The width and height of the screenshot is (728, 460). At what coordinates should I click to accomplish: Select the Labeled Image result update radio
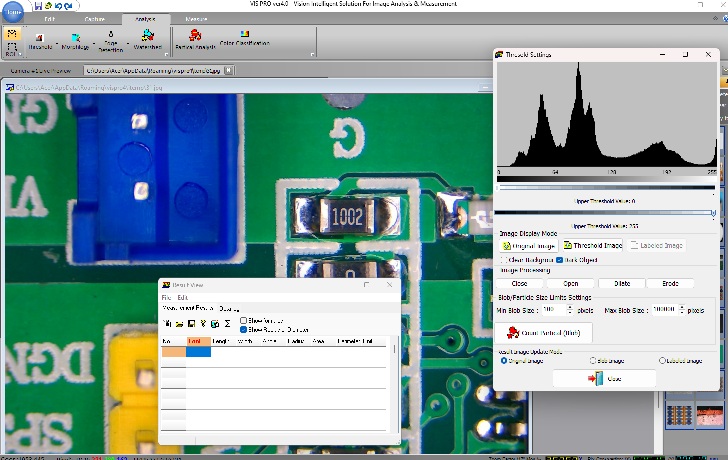(663, 360)
